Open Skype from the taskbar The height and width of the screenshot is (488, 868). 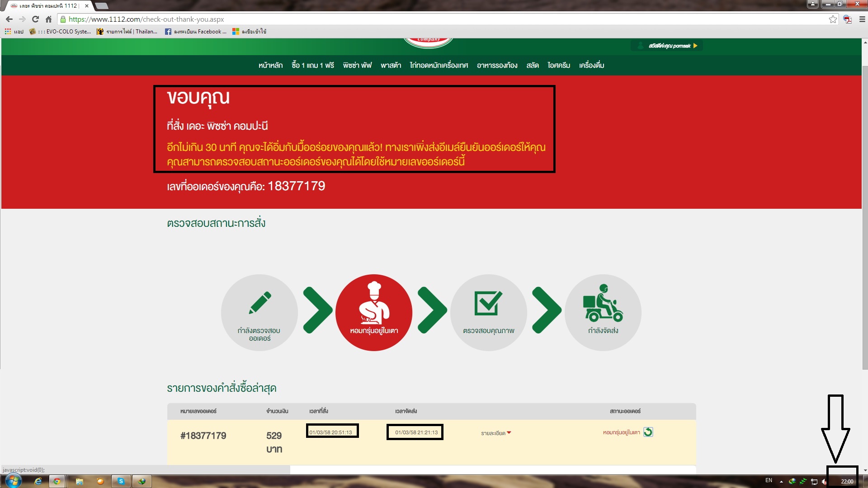[121, 481]
